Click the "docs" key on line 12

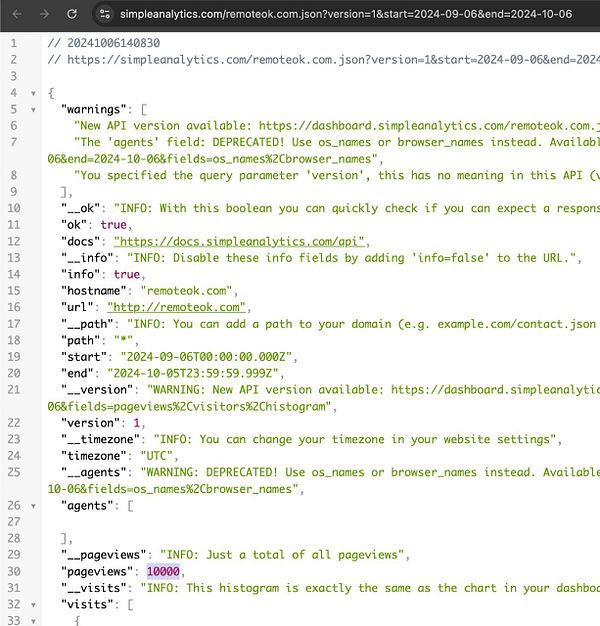tap(80, 242)
